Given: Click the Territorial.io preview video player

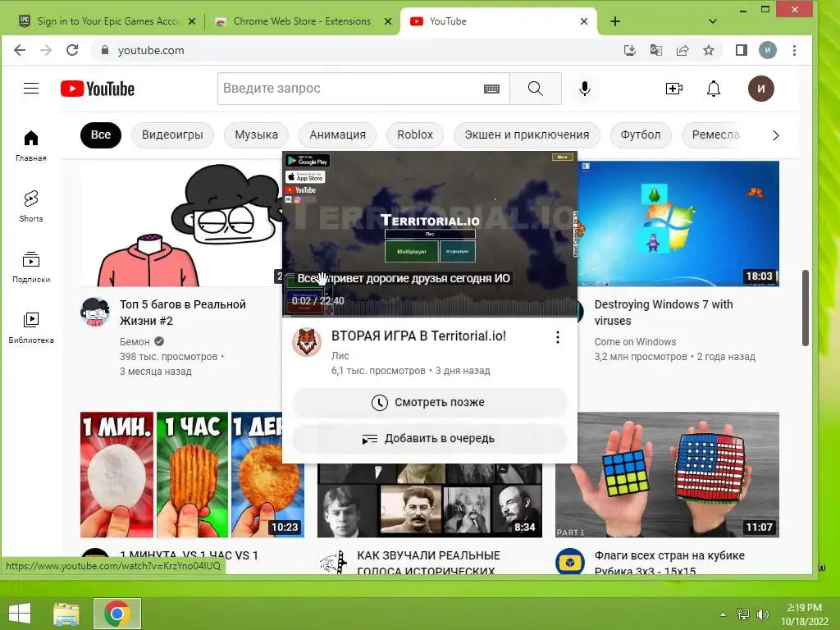Looking at the screenshot, I should [x=430, y=234].
